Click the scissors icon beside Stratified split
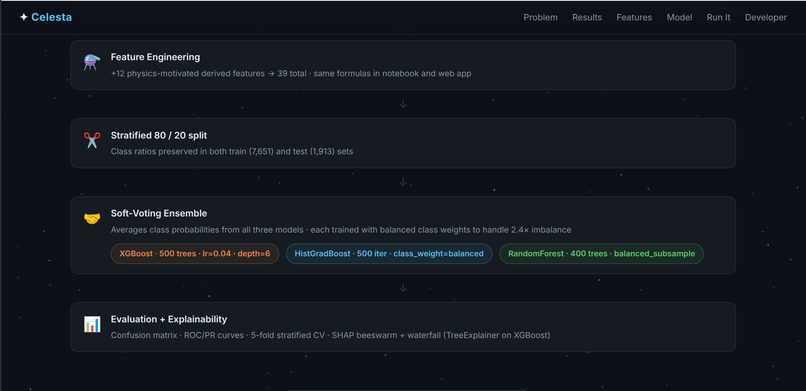 tap(92, 140)
